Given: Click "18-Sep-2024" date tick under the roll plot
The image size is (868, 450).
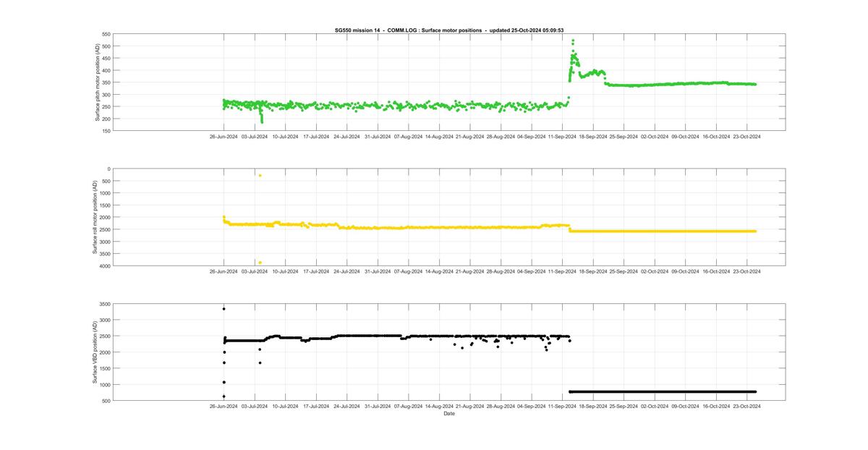Looking at the screenshot, I should pyautogui.click(x=593, y=271).
